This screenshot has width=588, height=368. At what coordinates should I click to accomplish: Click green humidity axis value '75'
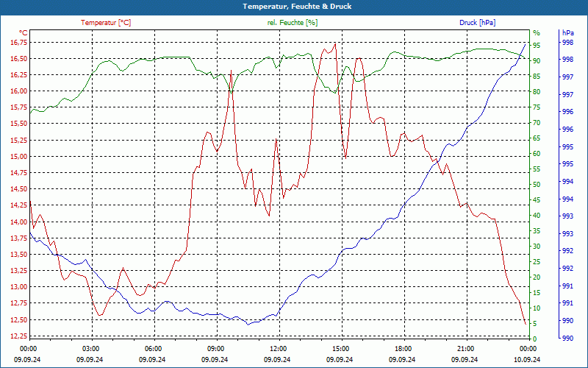pos(537,107)
